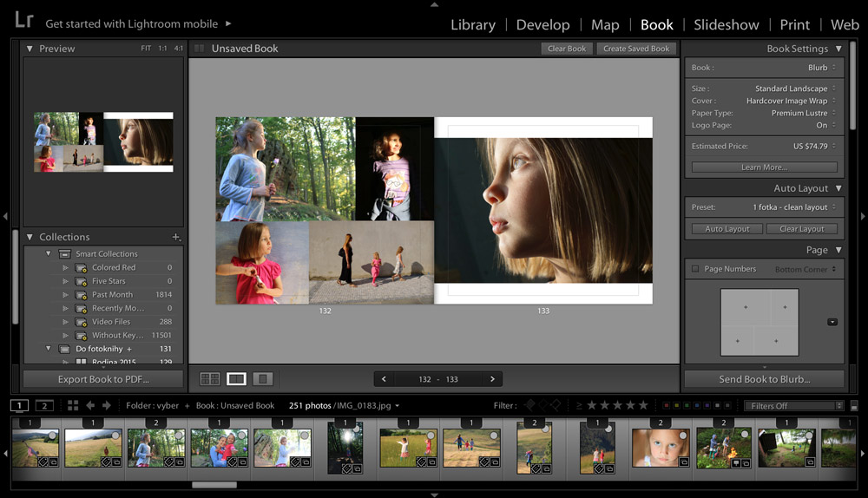The image size is (868, 498).
Task: Expand the Past Month smart collection
Action: click(65, 295)
